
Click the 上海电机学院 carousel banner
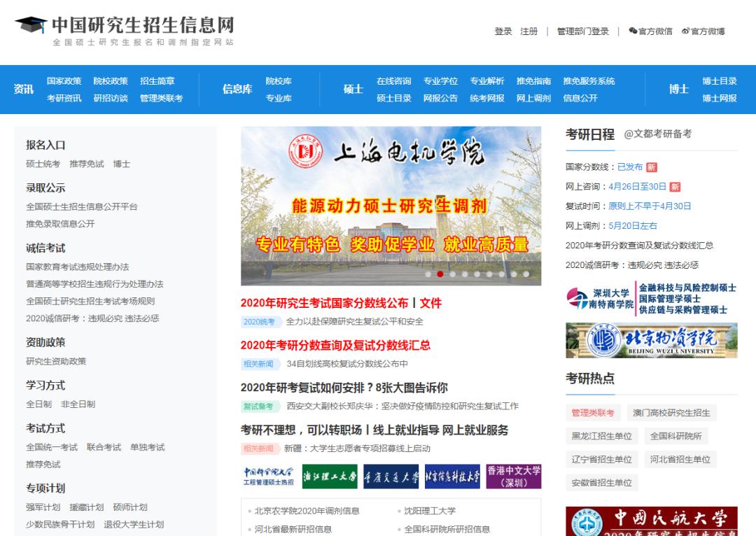point(388,203)
